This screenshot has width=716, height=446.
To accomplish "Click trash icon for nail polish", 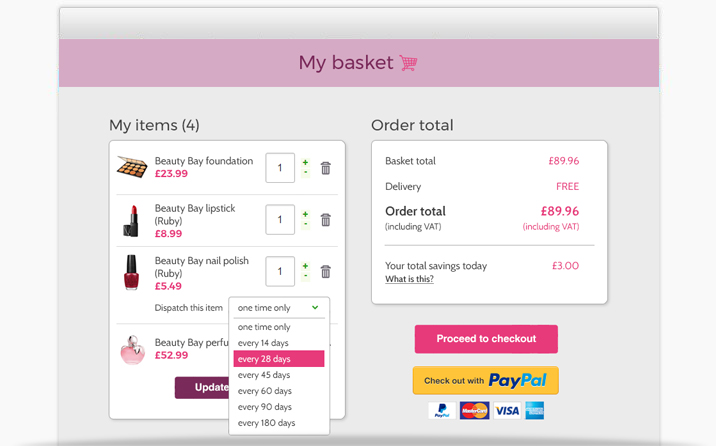I will [x=326, y=272].
